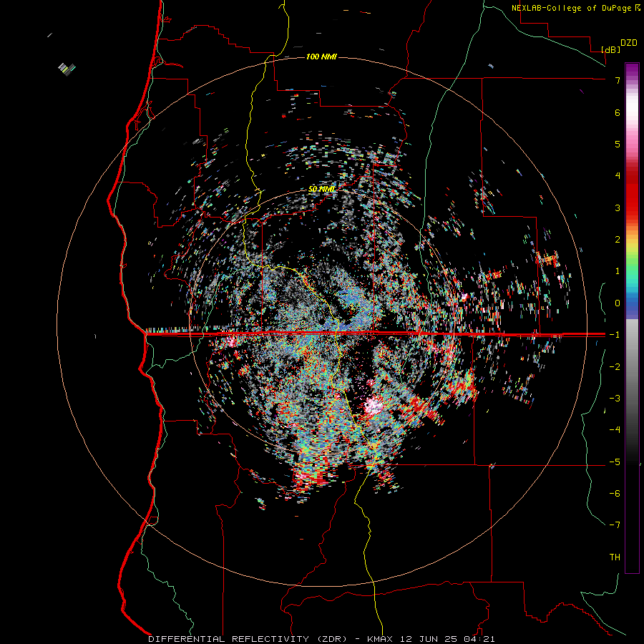This screenshot has height=644, width=644.
Task: Click the DIFFERENTIAL REFLECTIVITY (ZDR) title text
Action: tap(248, 639)
